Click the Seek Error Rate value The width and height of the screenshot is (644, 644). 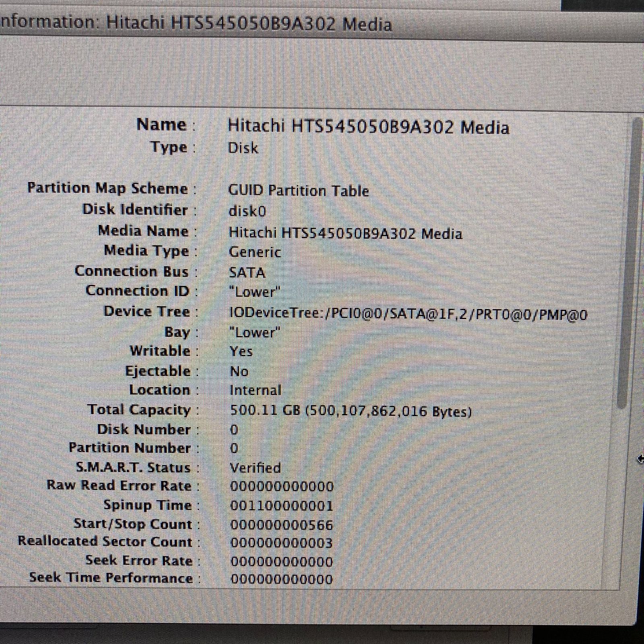(281, 561)
